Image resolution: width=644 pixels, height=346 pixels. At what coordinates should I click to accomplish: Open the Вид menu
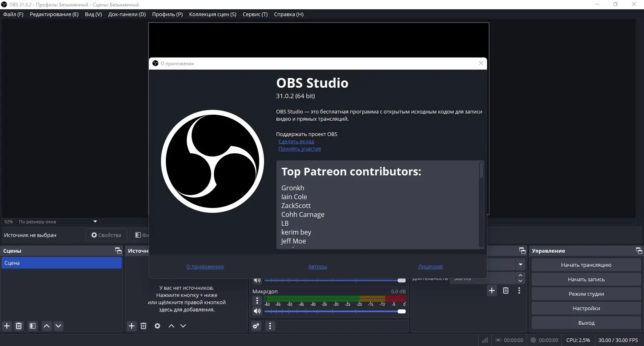coord(93,14)
